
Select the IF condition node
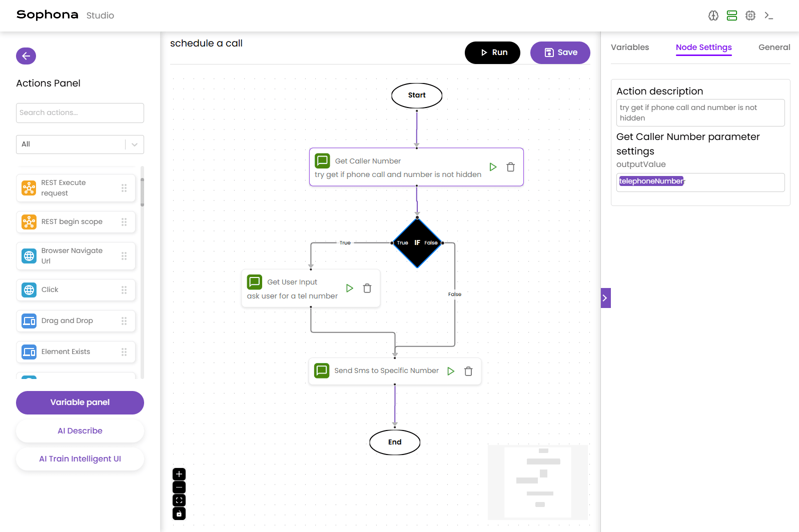point(417,243)
